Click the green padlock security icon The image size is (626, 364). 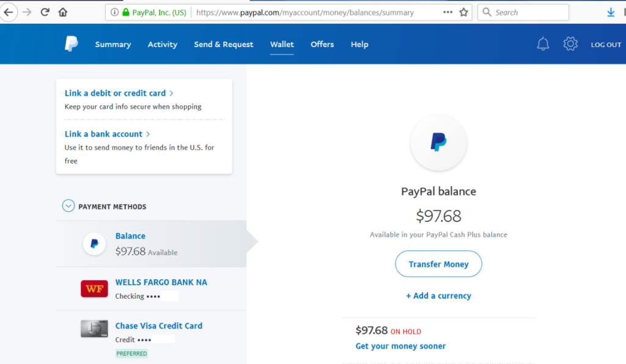tap(126, 12)
